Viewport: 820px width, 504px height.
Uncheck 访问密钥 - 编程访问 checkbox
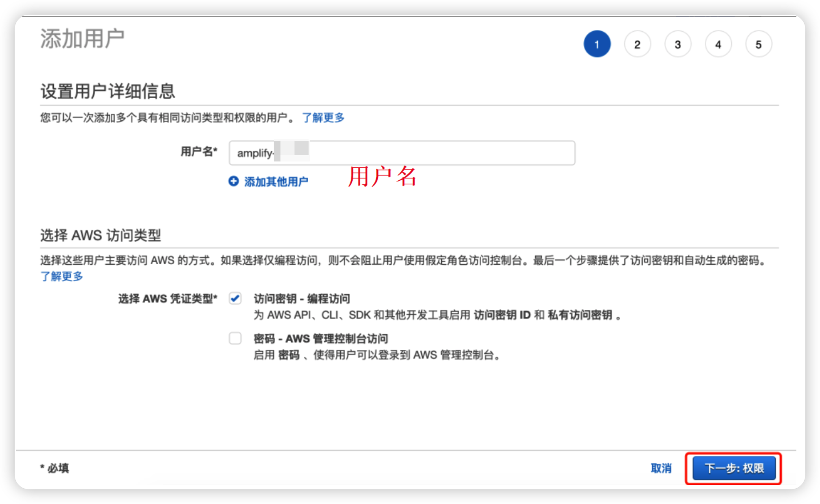(x=235, y=298)
